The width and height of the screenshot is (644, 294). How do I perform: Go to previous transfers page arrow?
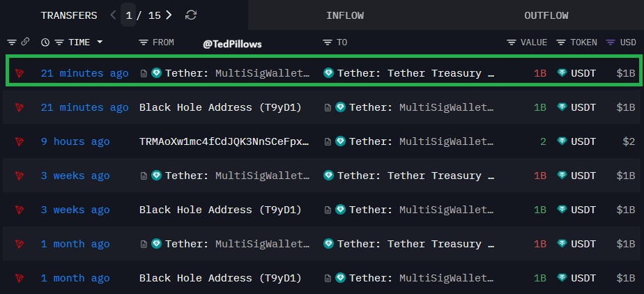click(x=114, y=15)
